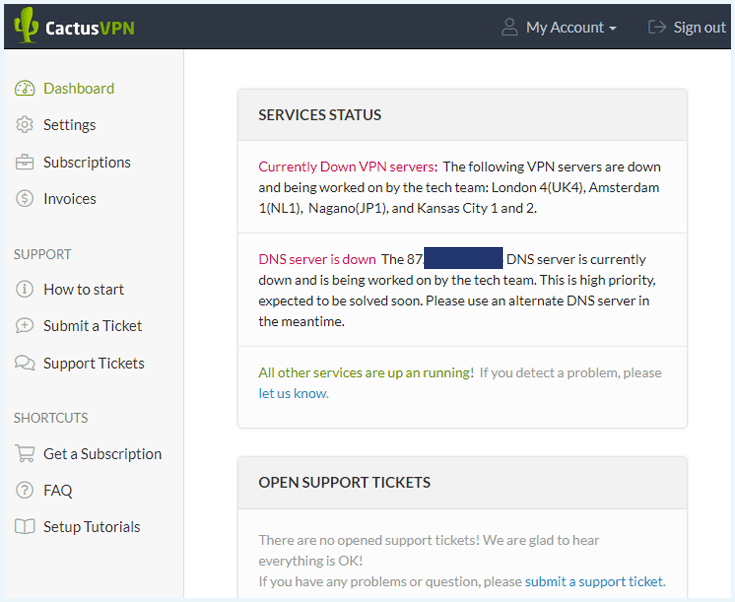This screenshot has height=602, width=735.
Task: Follow the "let us know" link
Action: (293, 393)
